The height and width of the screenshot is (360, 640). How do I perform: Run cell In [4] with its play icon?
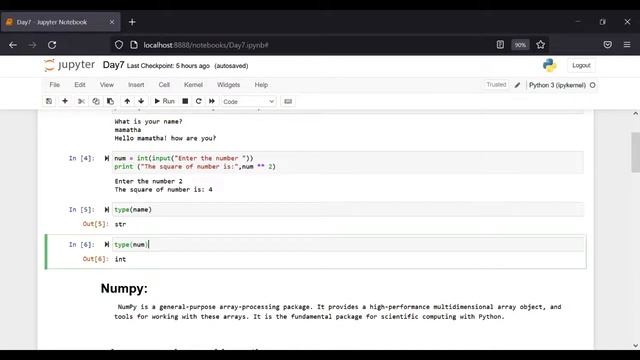[x=107, y=158]
